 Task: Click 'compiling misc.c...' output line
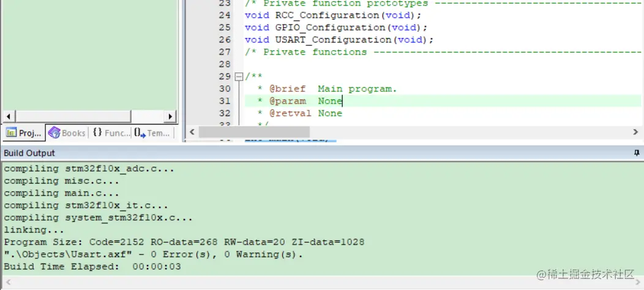click(x=62, y=181)
